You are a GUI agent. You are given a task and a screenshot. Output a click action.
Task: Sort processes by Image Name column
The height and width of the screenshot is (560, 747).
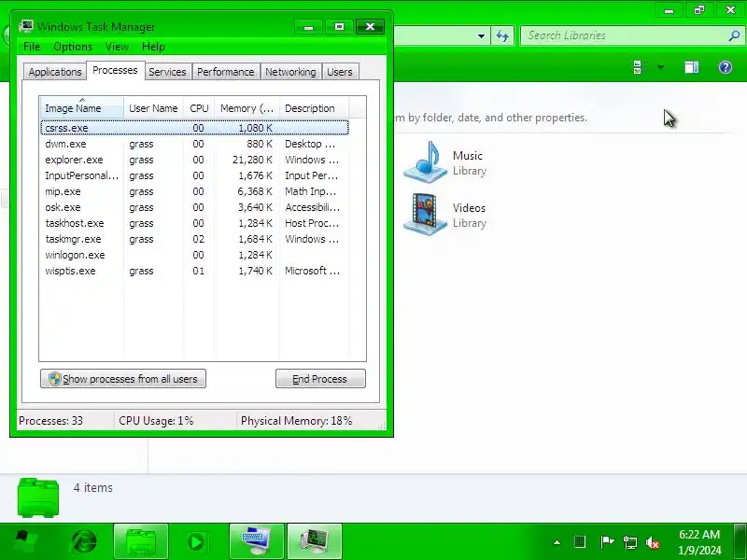tap(82, 108)
